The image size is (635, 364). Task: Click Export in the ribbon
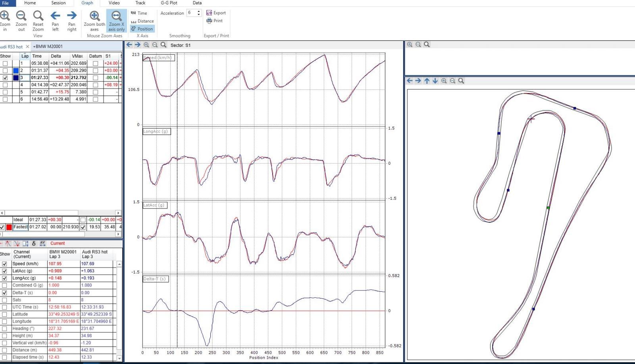point(216,13)
